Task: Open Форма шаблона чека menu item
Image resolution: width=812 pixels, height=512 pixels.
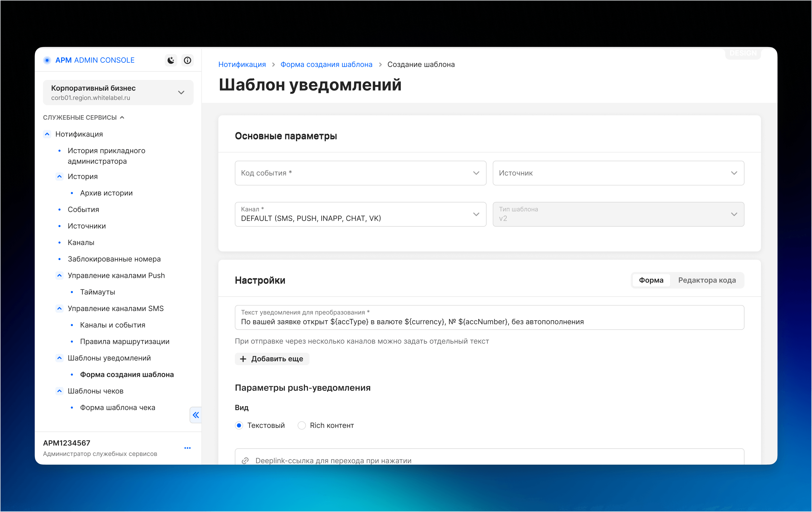Action: (118, 408)
